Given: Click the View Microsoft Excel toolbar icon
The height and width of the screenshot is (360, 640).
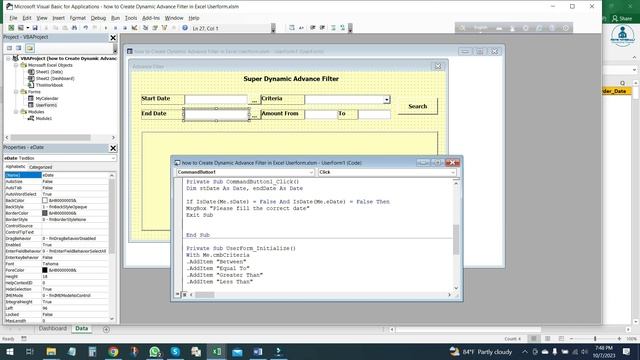Looking at the screenshot, I should pyautogui.click(x=11, y=28).
